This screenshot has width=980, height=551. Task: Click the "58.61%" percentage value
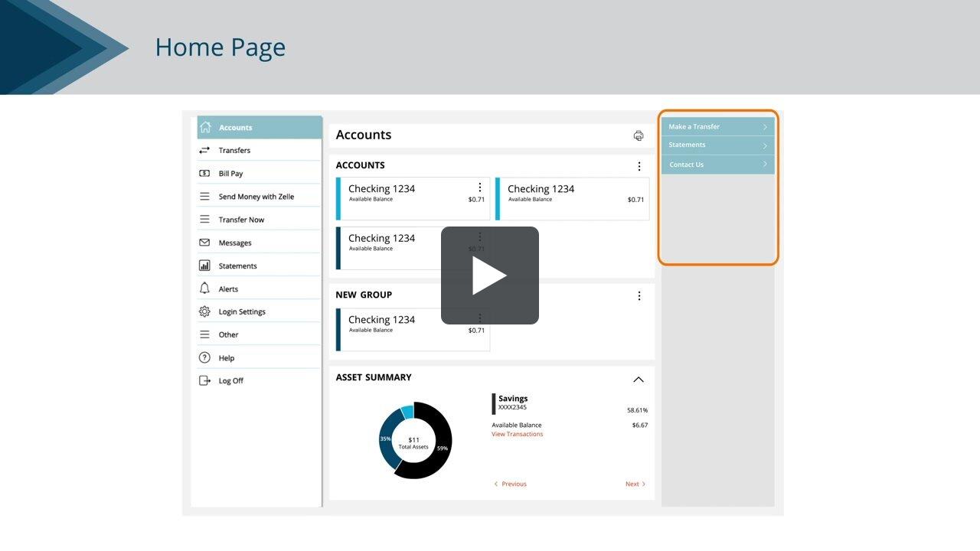pos(637,410)
